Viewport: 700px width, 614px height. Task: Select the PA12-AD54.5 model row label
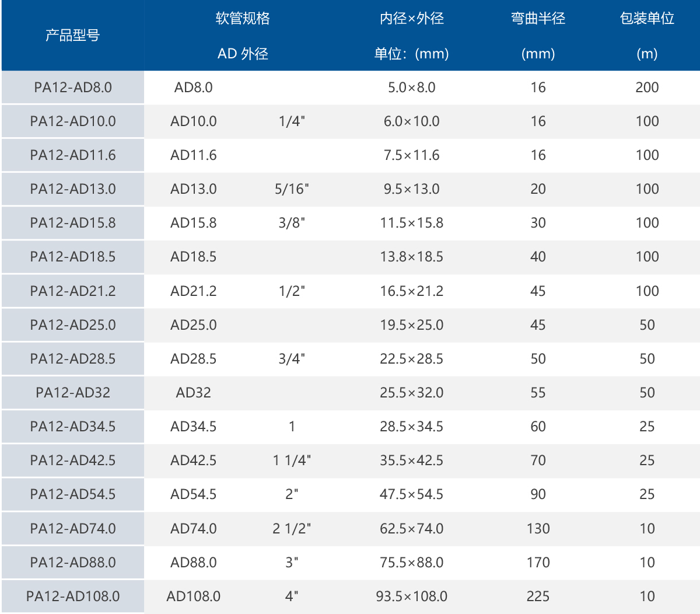tap(73, 494)
